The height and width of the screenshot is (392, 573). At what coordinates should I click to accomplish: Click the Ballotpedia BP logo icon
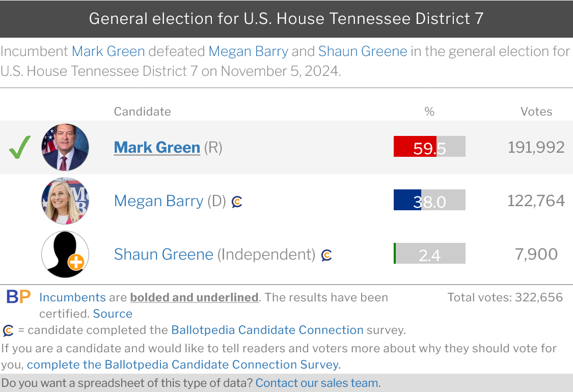point(18,297)
